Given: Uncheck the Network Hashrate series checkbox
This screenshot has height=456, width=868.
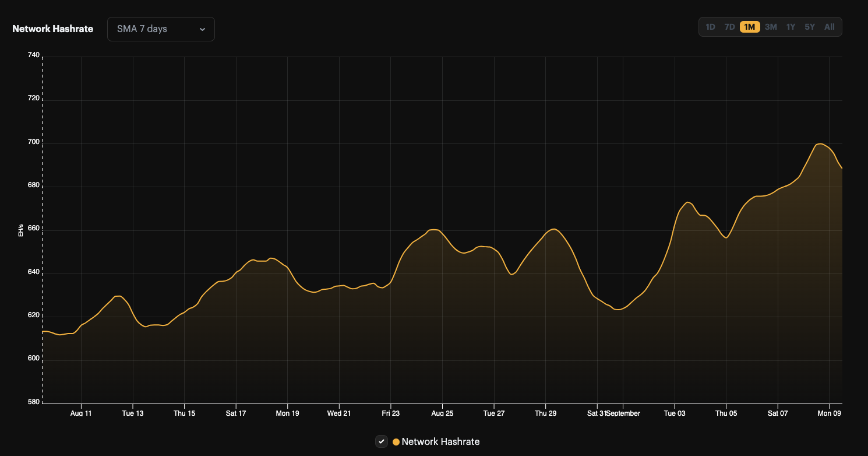Looking at the screenshot, I should (382, 441).
